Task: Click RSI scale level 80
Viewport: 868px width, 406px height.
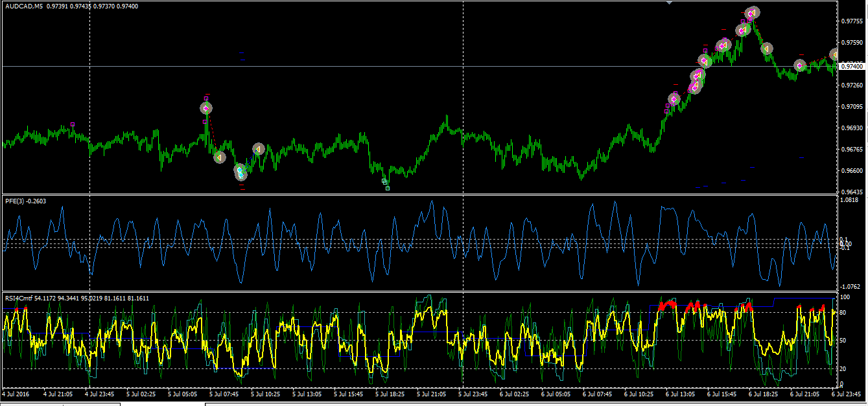Action: (x=843, y=313)
